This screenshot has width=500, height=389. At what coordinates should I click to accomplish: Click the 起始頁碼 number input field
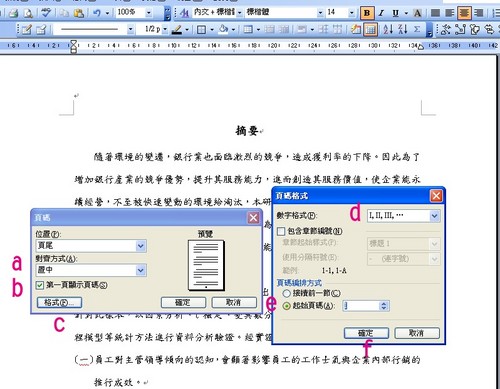click(361, 306)
